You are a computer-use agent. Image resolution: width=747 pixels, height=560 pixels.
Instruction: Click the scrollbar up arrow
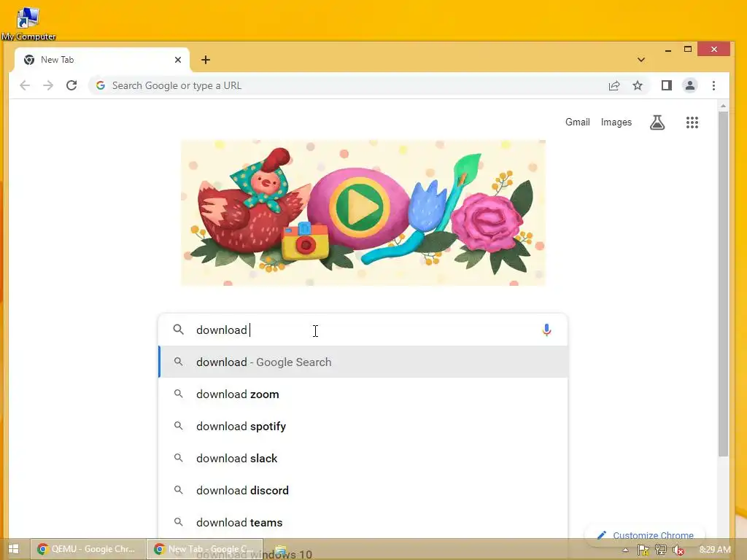[723, 106]
